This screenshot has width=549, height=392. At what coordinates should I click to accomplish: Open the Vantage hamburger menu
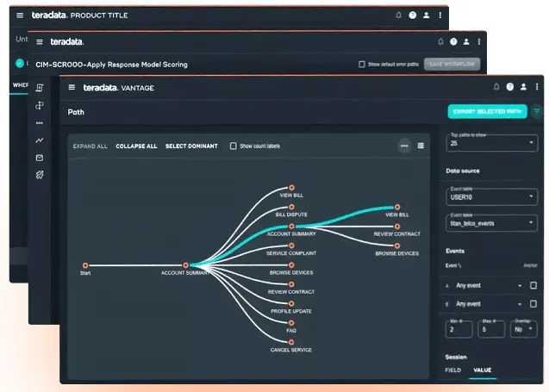pos(72,87)
